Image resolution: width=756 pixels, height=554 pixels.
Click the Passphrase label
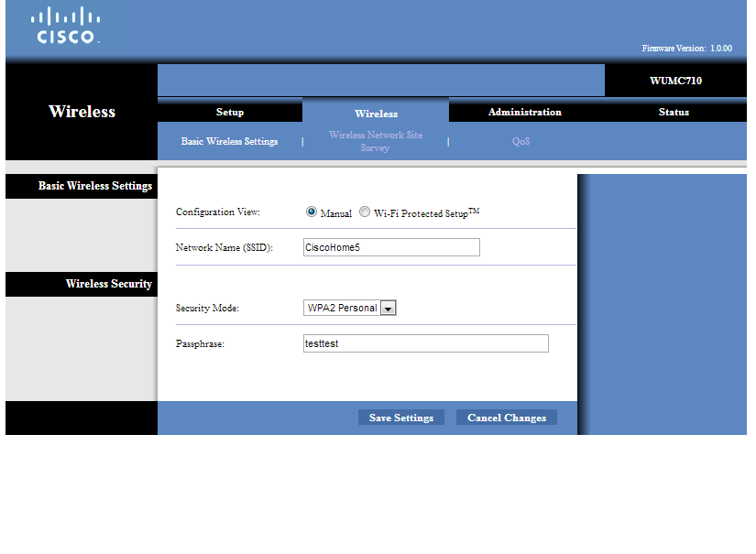click(200, 344)
